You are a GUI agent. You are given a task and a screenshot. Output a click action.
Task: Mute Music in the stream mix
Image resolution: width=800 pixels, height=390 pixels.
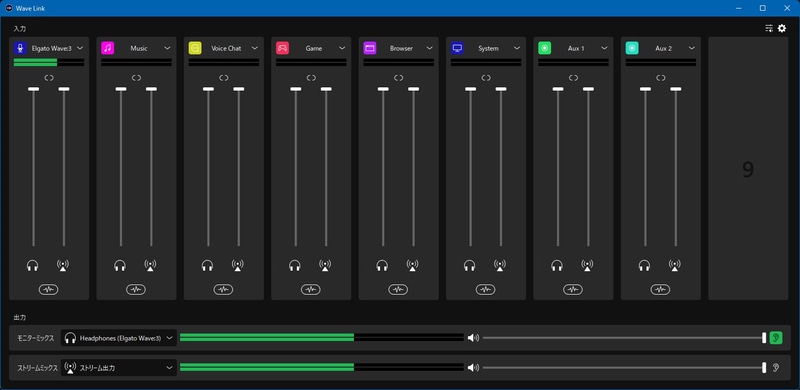150,265
